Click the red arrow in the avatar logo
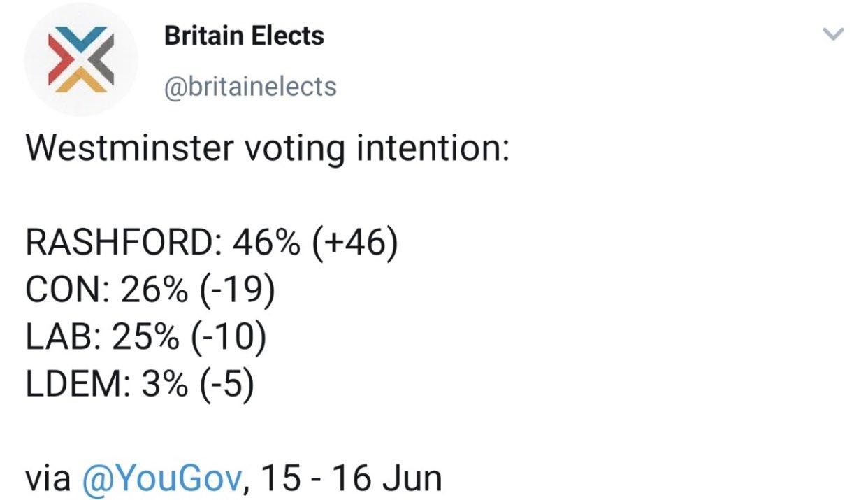This screenshot has height=500, width=868. [58, 60]
